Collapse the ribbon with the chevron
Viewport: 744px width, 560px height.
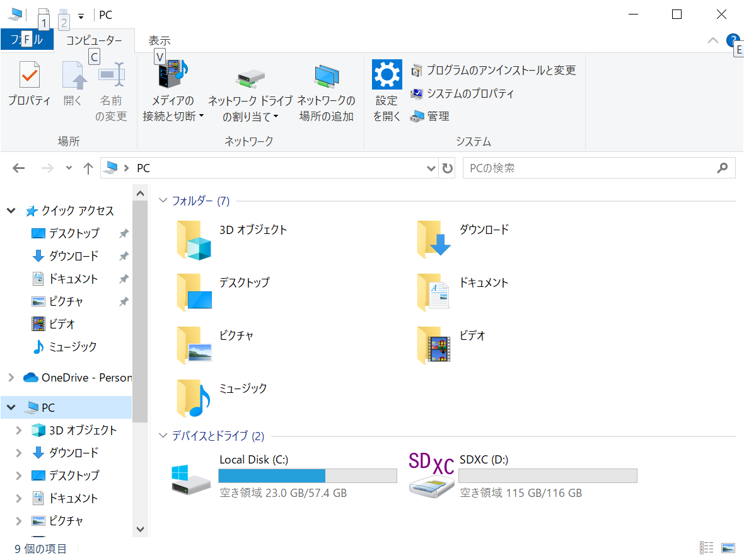pos(712,40)
